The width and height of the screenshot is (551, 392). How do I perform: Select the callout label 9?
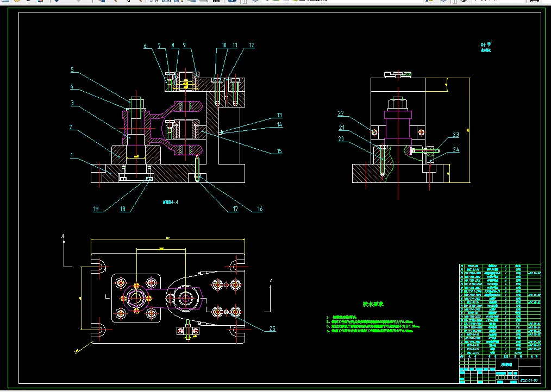(x=184, y=45)
